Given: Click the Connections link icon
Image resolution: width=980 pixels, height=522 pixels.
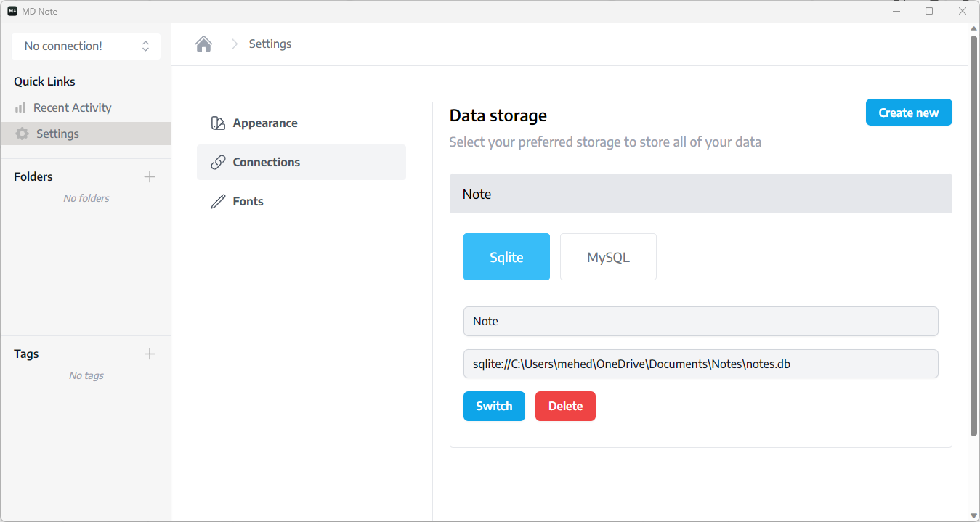Looking at the screenshot, I should 218,162.
